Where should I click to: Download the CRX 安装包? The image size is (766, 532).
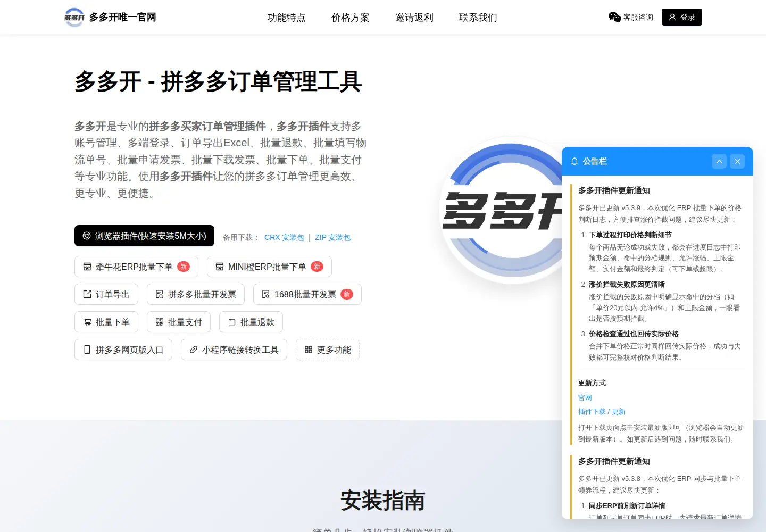[285, 237]
